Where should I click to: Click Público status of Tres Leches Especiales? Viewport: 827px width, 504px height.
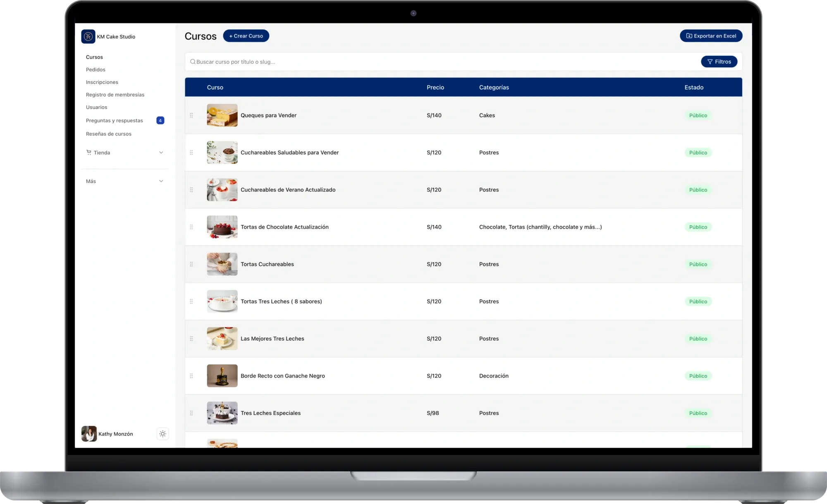click(x=698, y=413)
